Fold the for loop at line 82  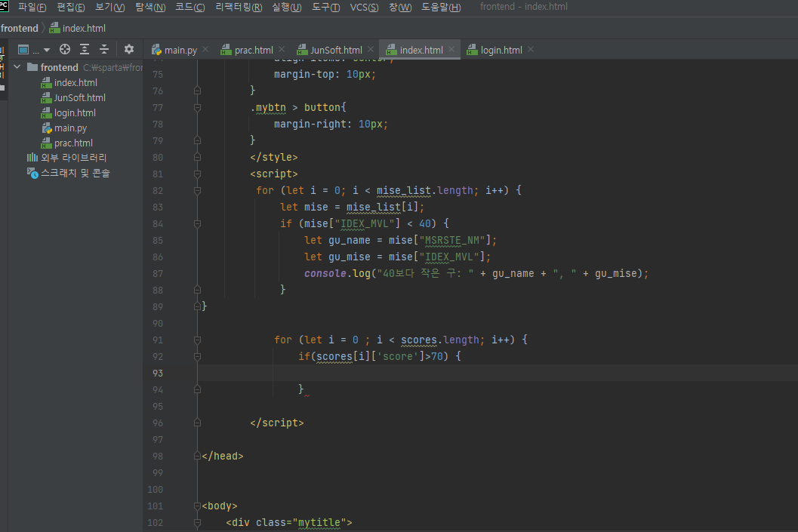click(198, 190)
